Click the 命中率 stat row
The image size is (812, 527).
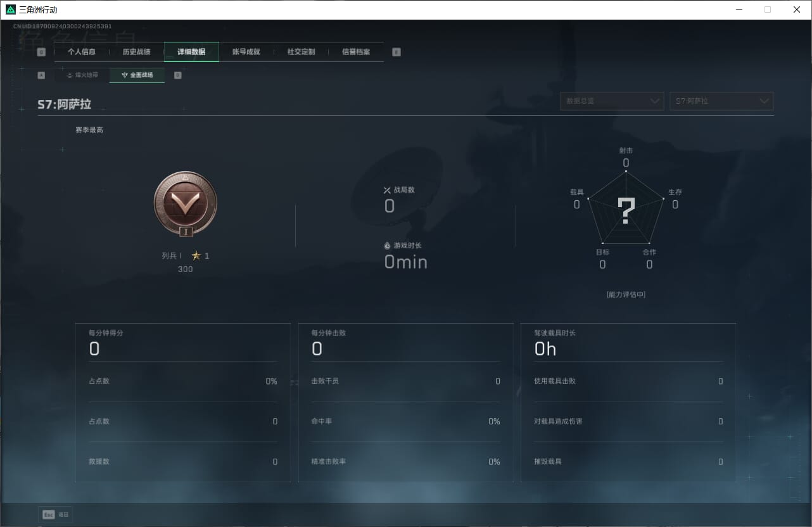(406, 421)
